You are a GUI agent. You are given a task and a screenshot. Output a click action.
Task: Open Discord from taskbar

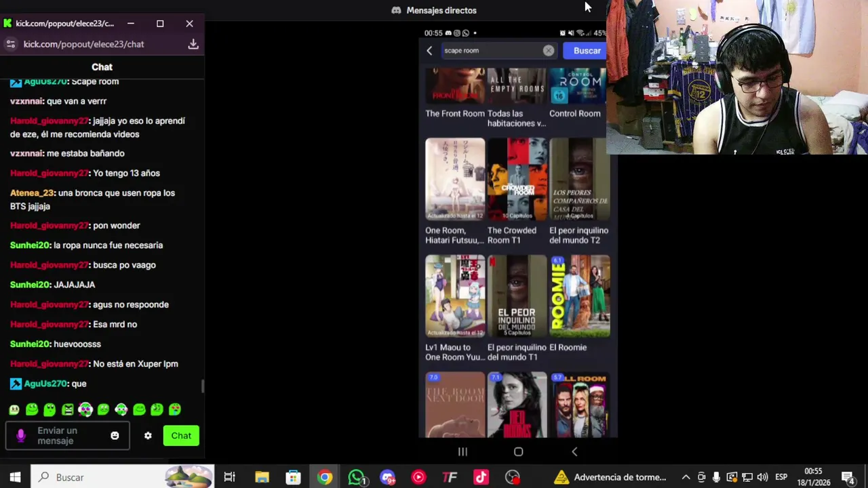coord(387,477)
